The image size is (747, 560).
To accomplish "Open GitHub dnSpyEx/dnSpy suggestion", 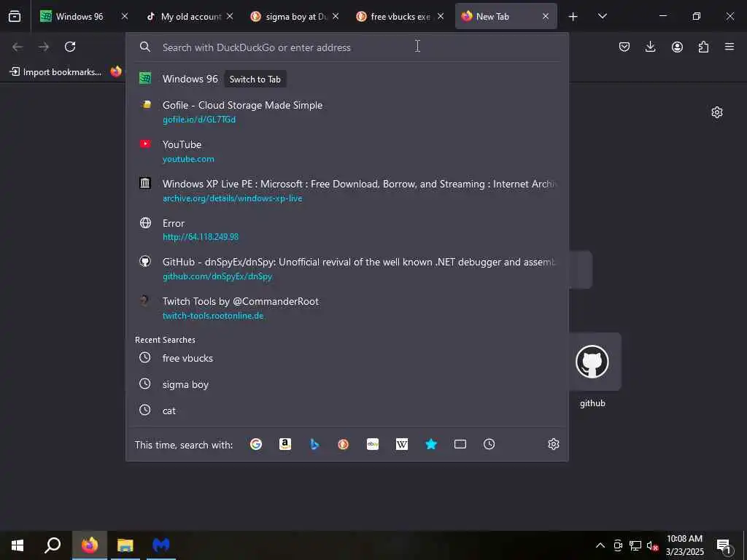I will (x=347, y=268).
